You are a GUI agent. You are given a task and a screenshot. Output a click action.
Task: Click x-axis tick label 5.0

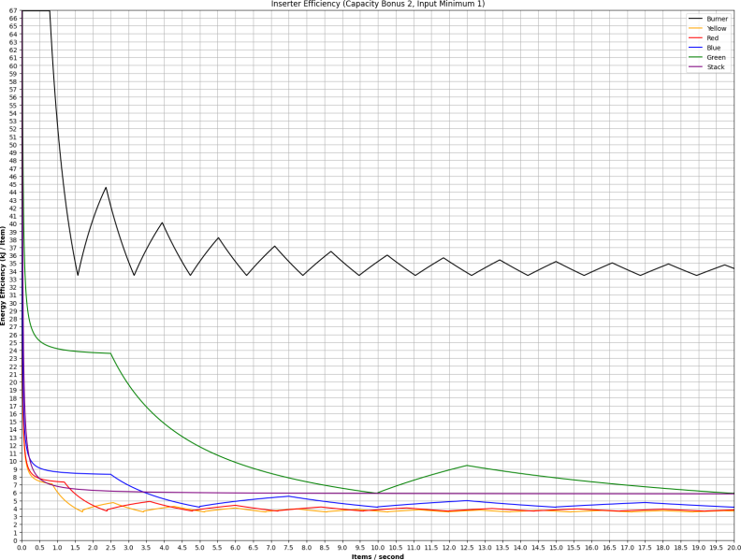[199, 548]
